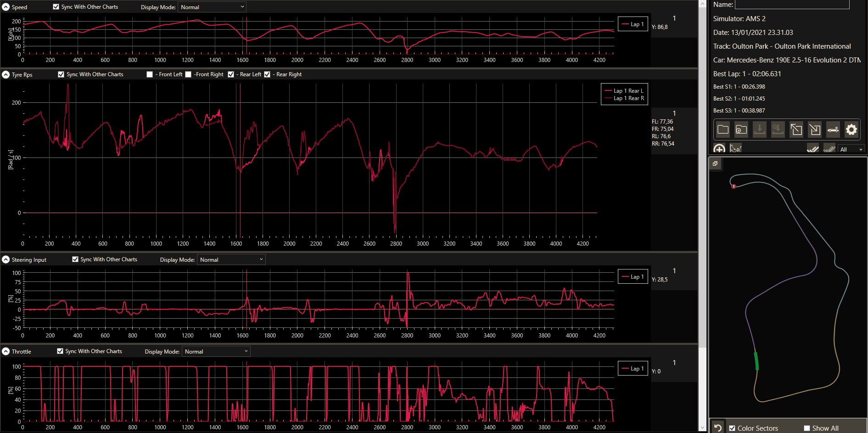Pop out the track map panel
This screenshot has height=433, width=868.
pyautogui.click(x=715, y=163)
